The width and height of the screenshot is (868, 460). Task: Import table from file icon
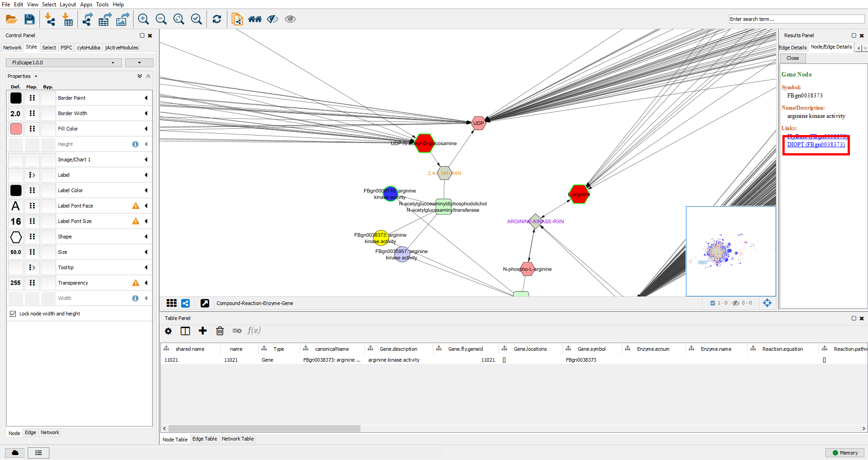click(x=67, y=19)
